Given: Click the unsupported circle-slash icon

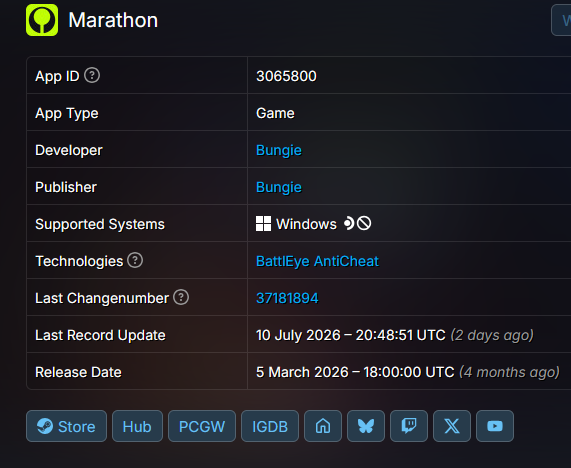Looking at the screenshot, I should 364,223.
